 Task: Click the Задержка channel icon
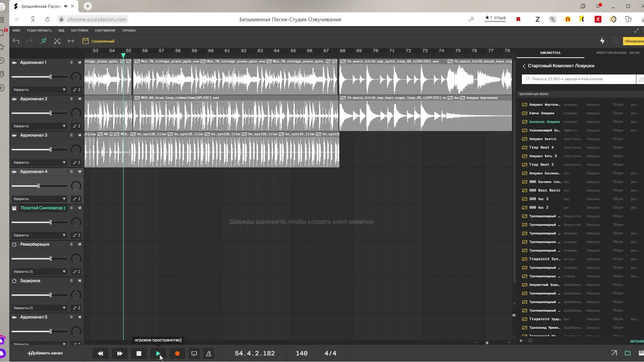14,281
